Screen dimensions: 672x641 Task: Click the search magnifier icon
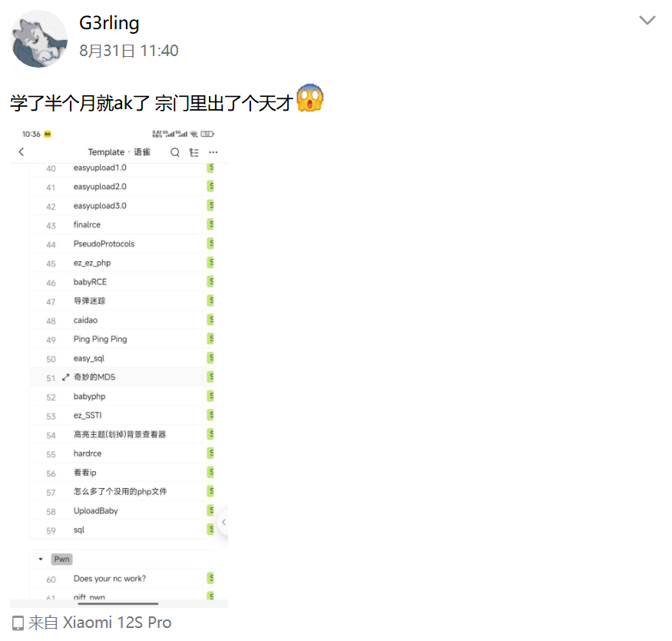pyautogui.click(x=175, y=152)
